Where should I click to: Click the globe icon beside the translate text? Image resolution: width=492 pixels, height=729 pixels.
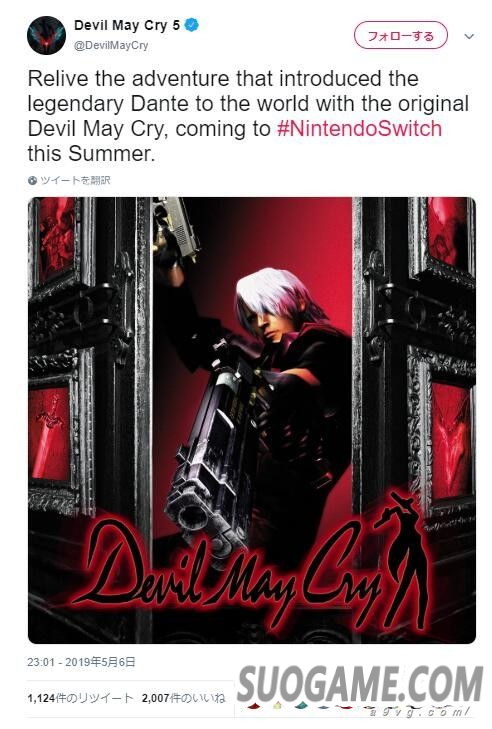[x=32, y=180]
